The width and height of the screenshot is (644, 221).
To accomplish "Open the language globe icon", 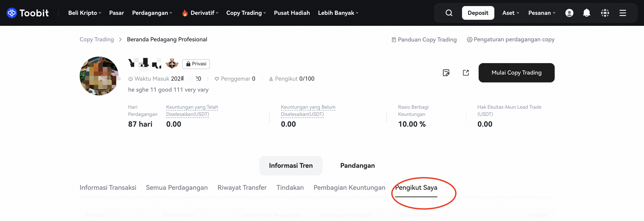I will click(605, 13).
